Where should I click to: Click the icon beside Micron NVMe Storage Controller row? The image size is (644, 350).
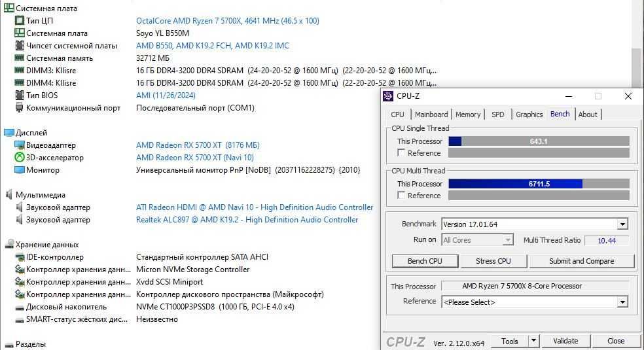[x=19, y=269]
